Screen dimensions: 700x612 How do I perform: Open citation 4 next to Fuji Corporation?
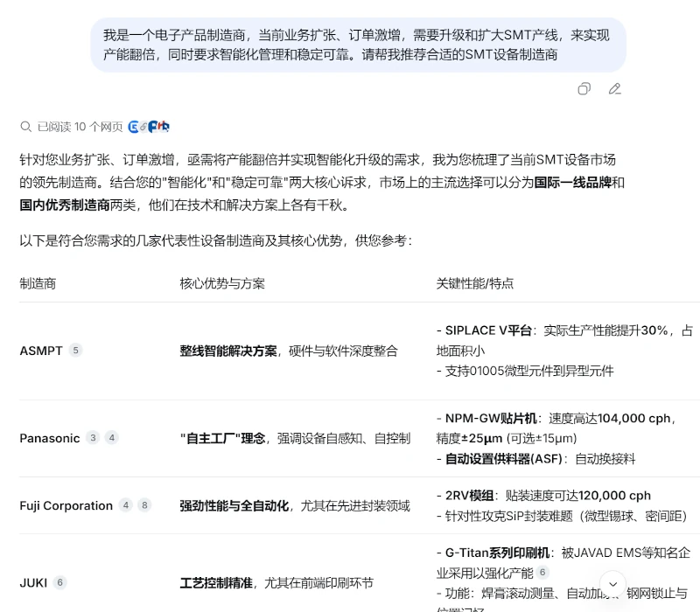point(128,505)
